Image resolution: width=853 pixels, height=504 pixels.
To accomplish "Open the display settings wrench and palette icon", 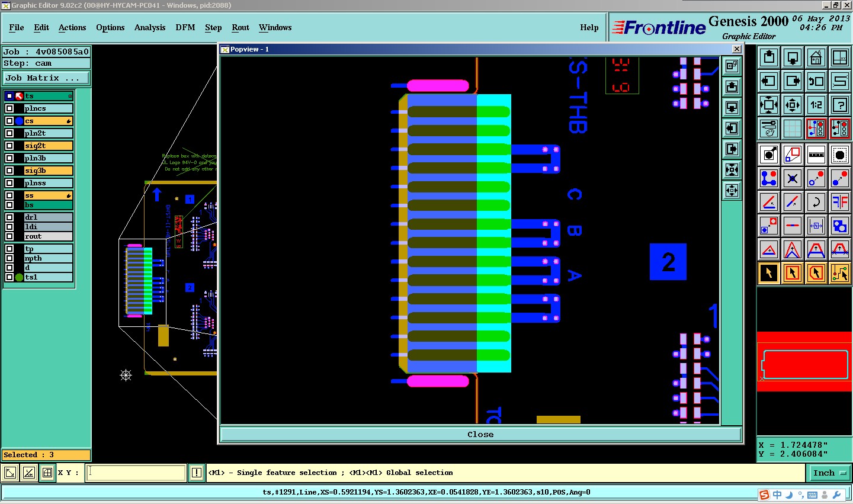I will [x=769, y=129].
